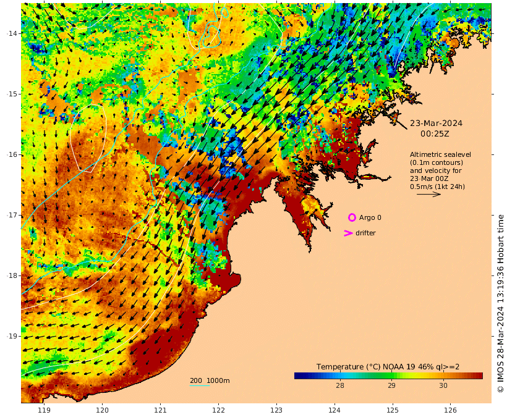Click longitude axis label 125
Image resolution: width=507 pixels, height=420 pixels.
393,410
